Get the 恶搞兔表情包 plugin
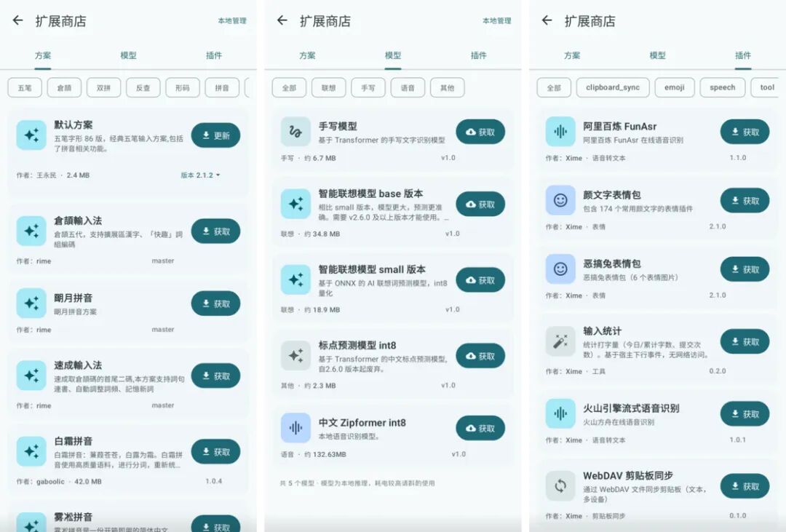This screenshot has width=786, height=532. 745,269
